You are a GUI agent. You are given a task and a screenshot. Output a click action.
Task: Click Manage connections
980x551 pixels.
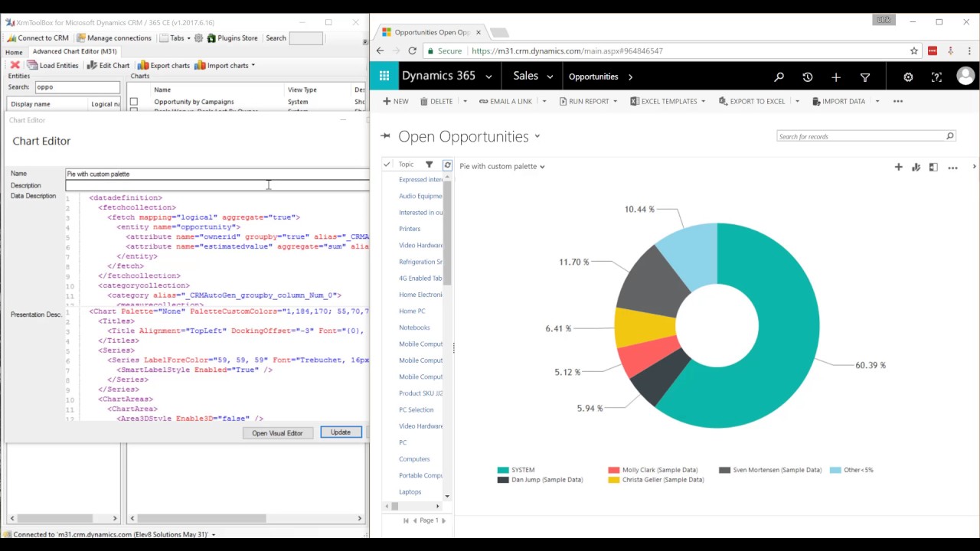point(113,37)
